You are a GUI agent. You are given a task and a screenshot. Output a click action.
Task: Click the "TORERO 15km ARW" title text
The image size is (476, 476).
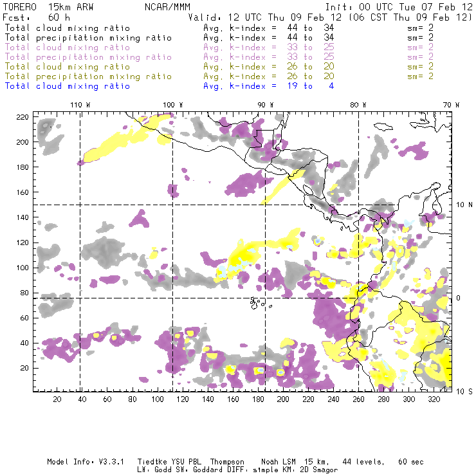[x=48, y=7]
